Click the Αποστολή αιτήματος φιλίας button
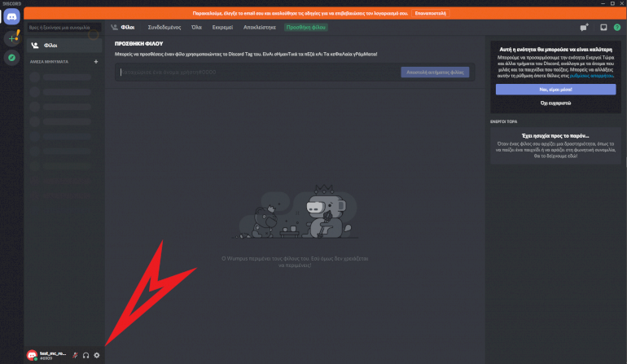Viewport: 627px width, 364px height. tap(435, 72)
